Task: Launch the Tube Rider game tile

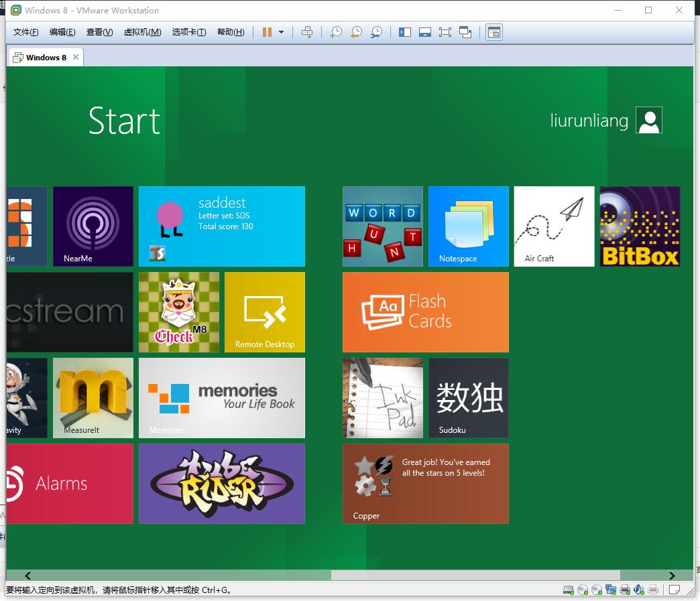Action: 222,483
